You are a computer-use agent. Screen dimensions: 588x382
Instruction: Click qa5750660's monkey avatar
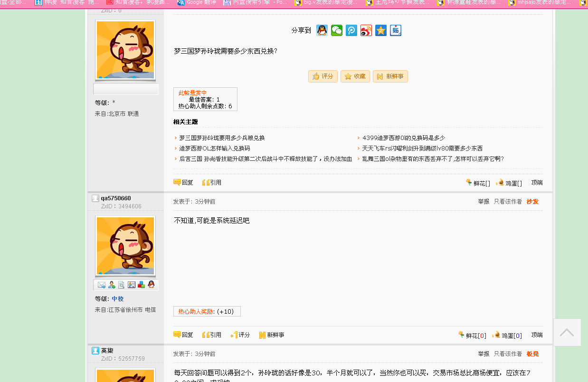pyautogui.click(x=125, y=246)
